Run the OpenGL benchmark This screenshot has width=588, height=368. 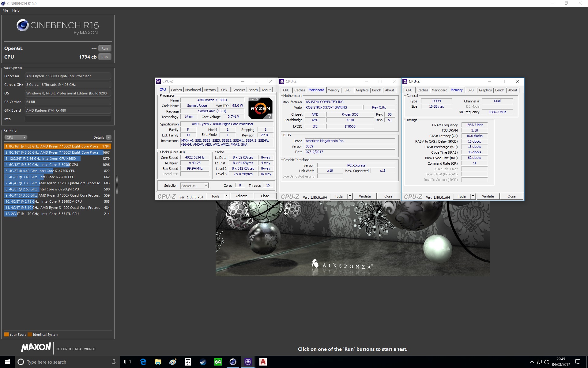pos(105,48)
